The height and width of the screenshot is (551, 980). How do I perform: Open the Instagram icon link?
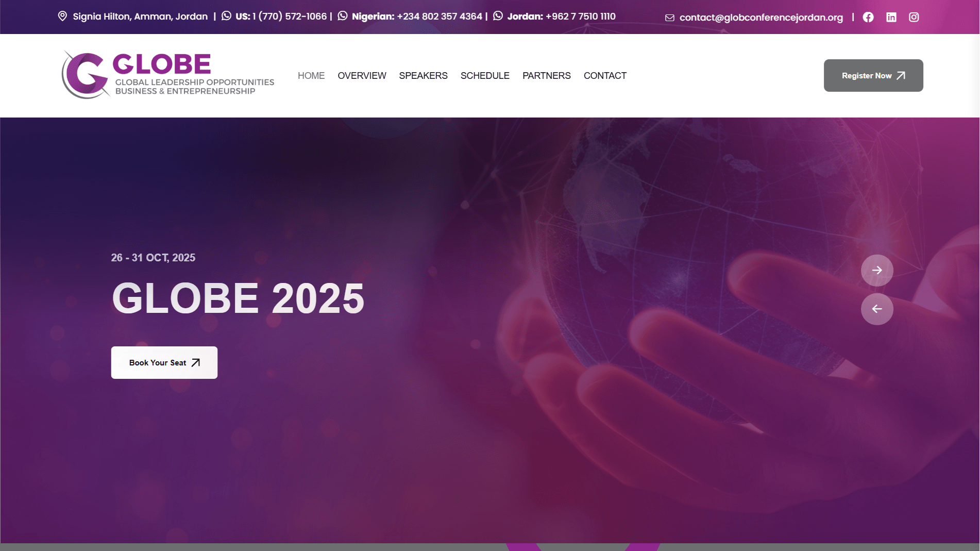[914, 17]
